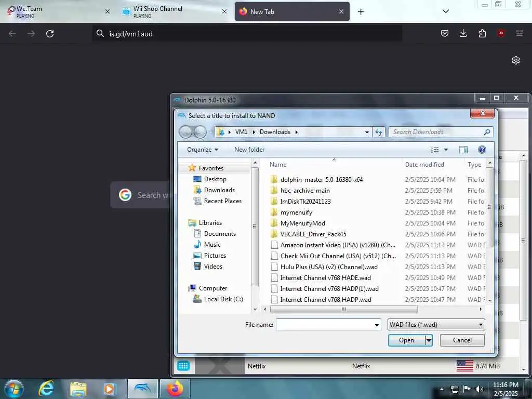Open volume control in system tray
Screen dimensions: 532x399
(x=479, y=389)
